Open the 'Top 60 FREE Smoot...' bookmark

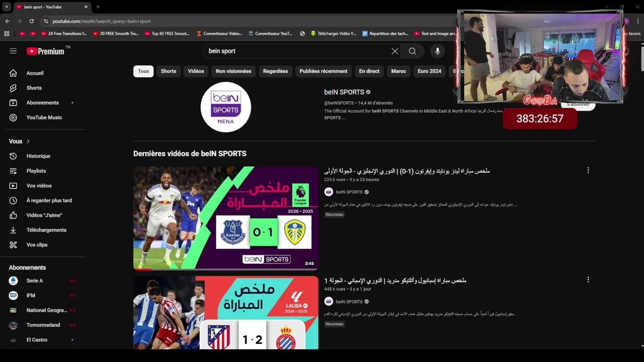(167, 34)
